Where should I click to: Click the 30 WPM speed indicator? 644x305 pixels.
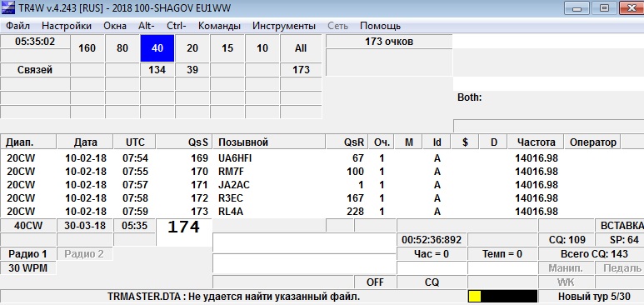(x=28, y=268)
